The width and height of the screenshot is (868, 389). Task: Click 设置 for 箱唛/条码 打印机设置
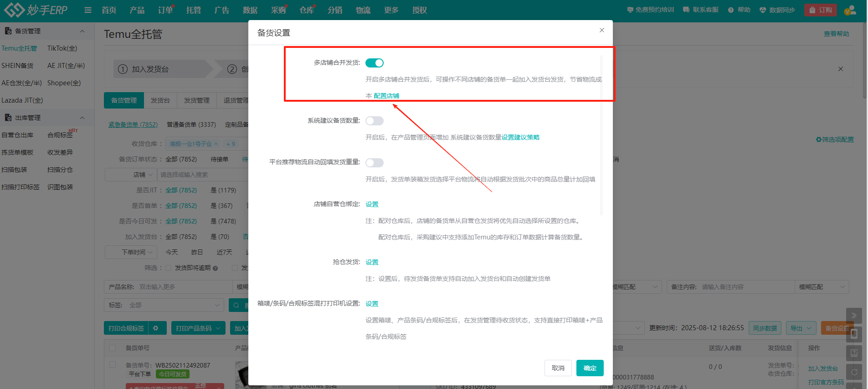click(372, 304)
